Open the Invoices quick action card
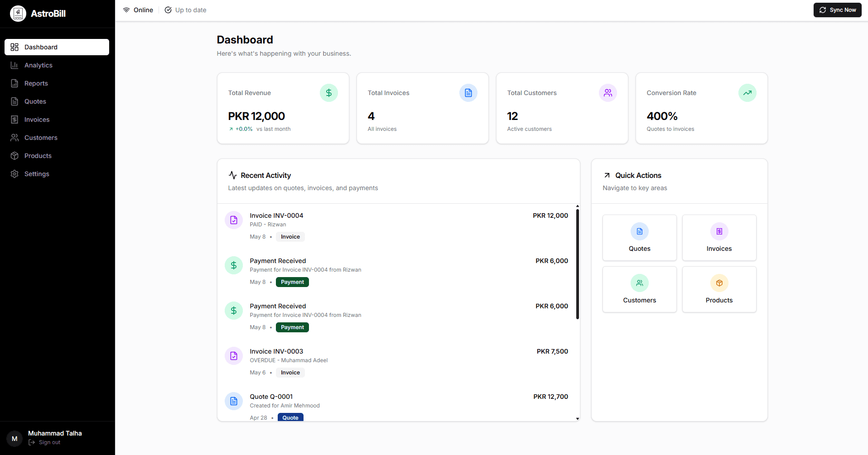The height and width of the screenshot is (455, 868). 719,238
